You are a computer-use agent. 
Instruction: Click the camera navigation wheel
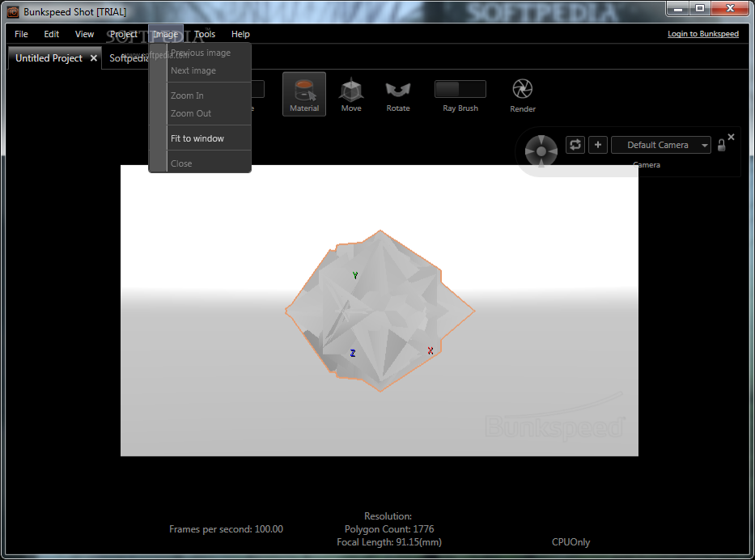pyautogui.click(x=541, y=151)
